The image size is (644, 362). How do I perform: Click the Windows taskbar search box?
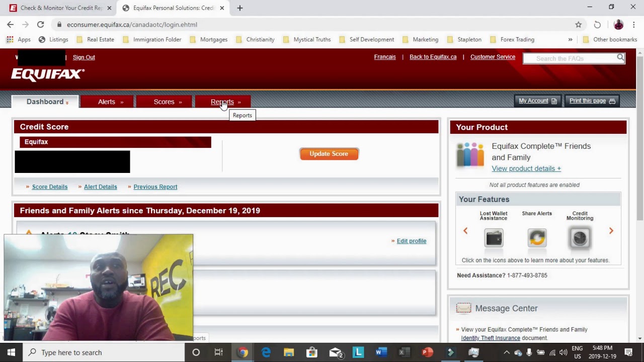coord(104,352)
